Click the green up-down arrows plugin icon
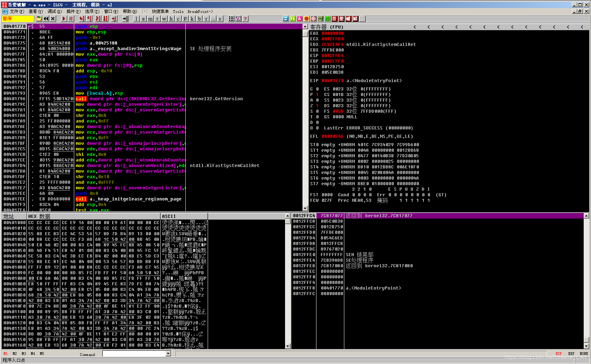The width and height of the screenshot is (591, 364). (293, 19)
